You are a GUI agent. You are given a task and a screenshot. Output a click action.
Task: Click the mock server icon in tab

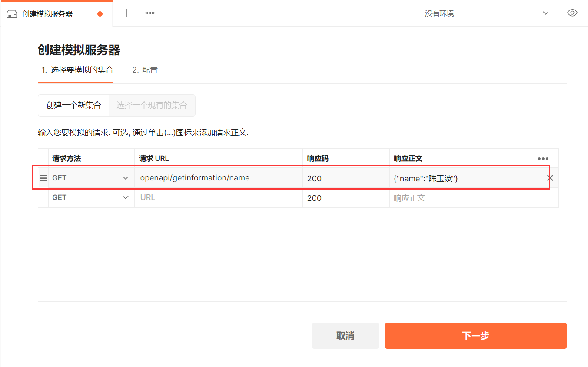(x=12, y=14)
